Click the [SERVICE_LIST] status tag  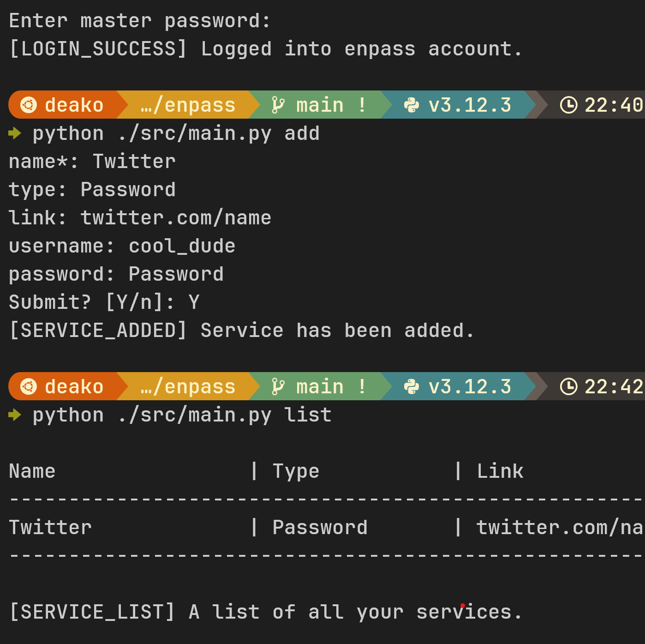pyautogui.click(x=92, y=612)
